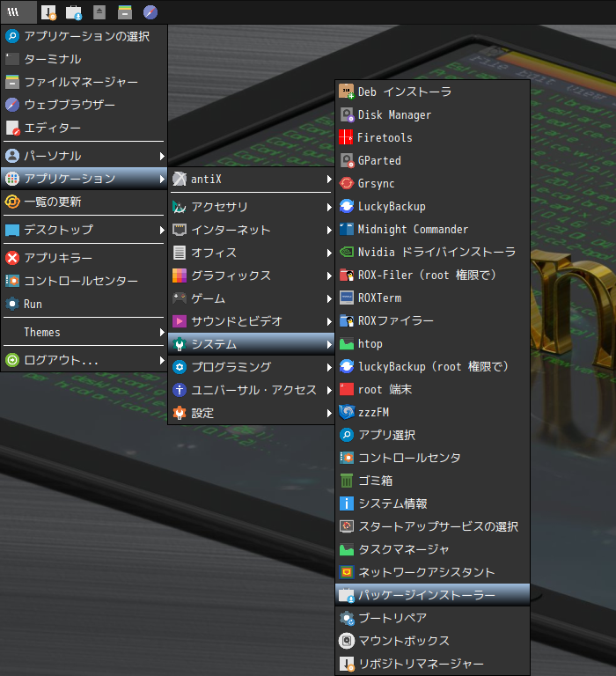Expand the パーソナル submenu arrow
Image resolution: width=616 pixels, height=676 pixels.
(x=162, y=156)
